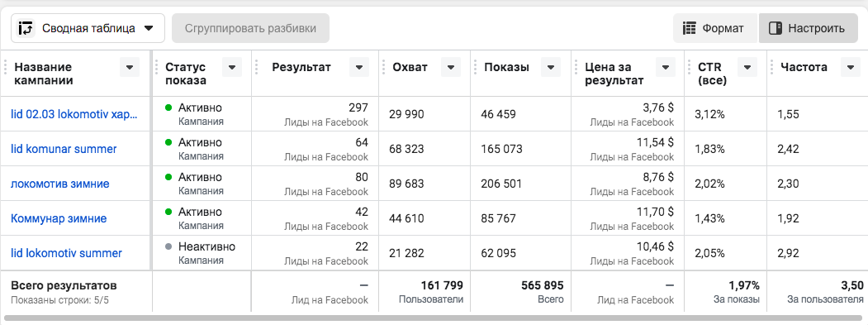Expand the Результат column options arrow
The image size is (868, 325).
click(x=359, y=68)
